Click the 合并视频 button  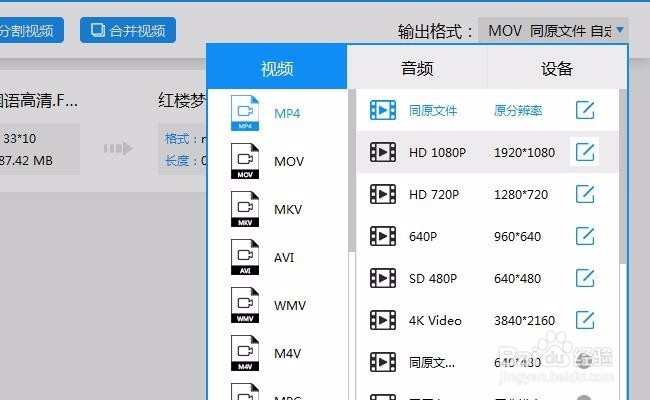point(128,30)
